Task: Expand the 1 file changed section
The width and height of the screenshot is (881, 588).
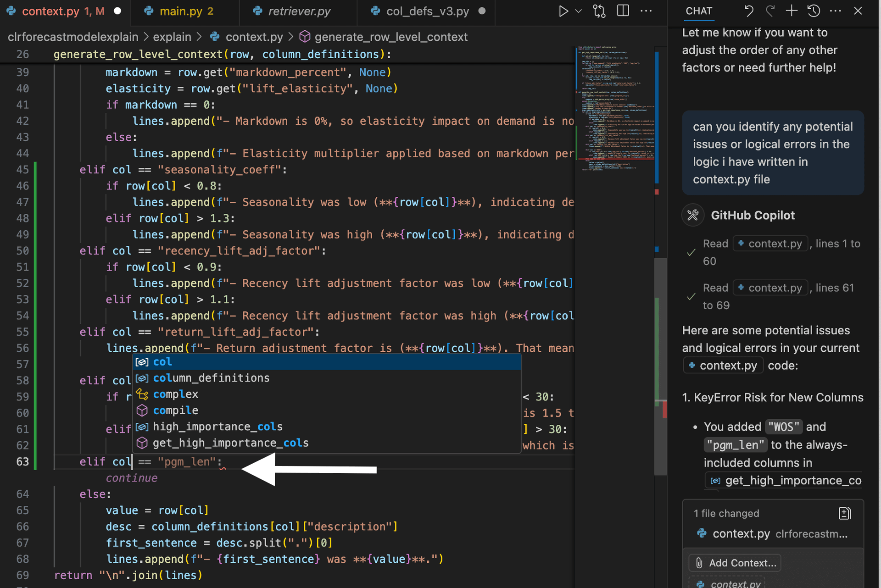Action: [726, 513]
